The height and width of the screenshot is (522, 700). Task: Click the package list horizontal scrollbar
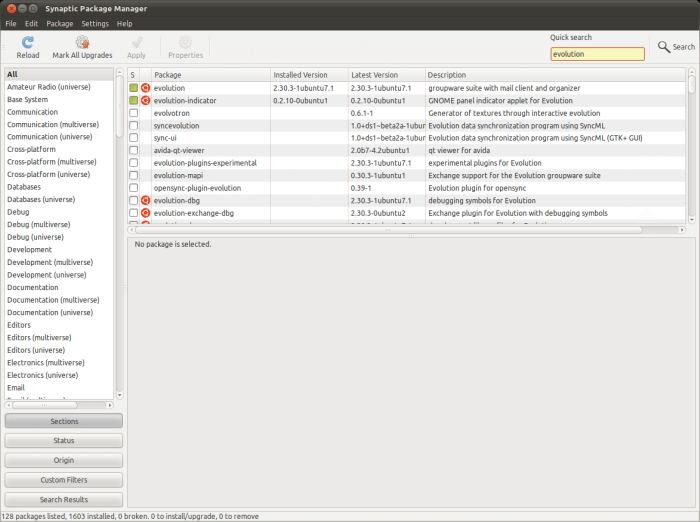pyautogui.click(x=388, y=230)
